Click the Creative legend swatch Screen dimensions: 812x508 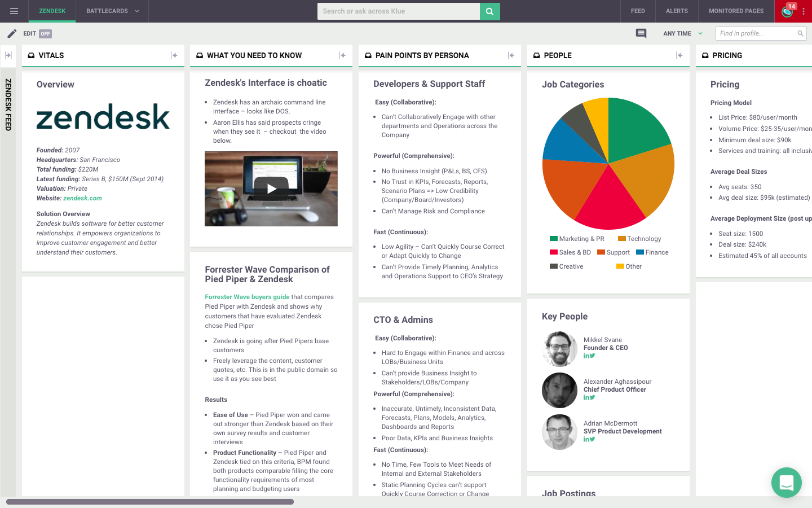(x=554, y=266)
